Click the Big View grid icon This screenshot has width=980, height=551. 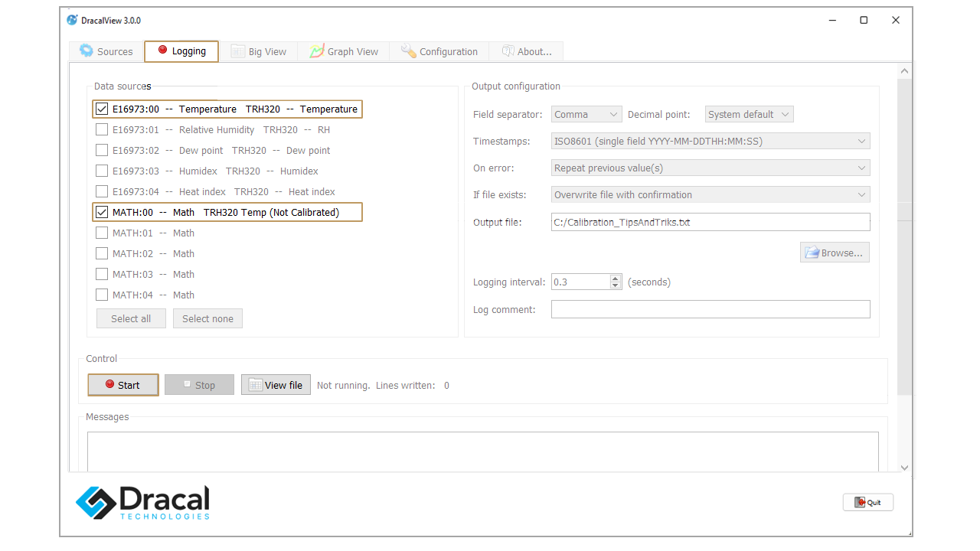click(x=238, y=51)
